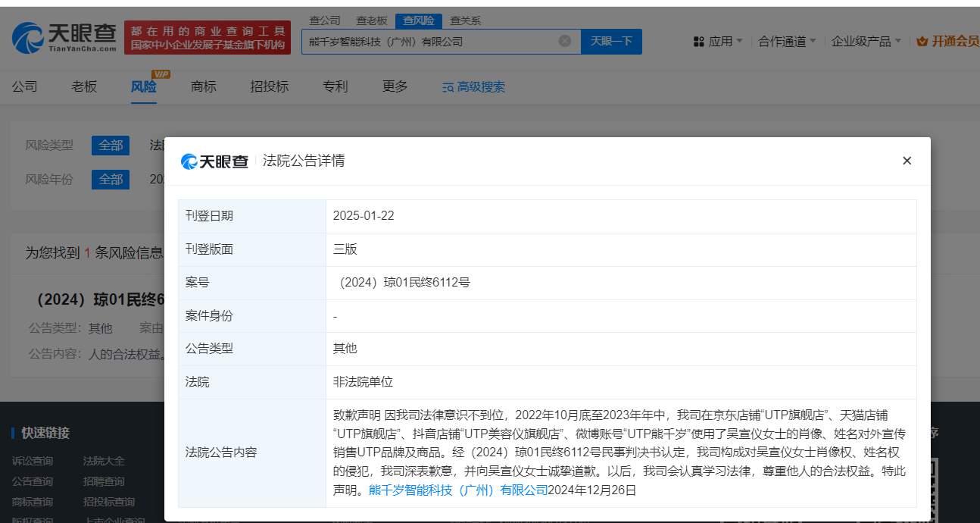
Task: Switch to the 查公司 search tab
Action: pyautogui.click(x=325, y=20)
